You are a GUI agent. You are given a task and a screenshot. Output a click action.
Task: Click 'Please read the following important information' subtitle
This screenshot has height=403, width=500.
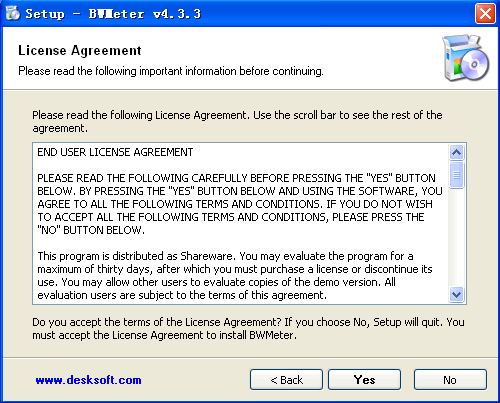click(x=171, y=71)
